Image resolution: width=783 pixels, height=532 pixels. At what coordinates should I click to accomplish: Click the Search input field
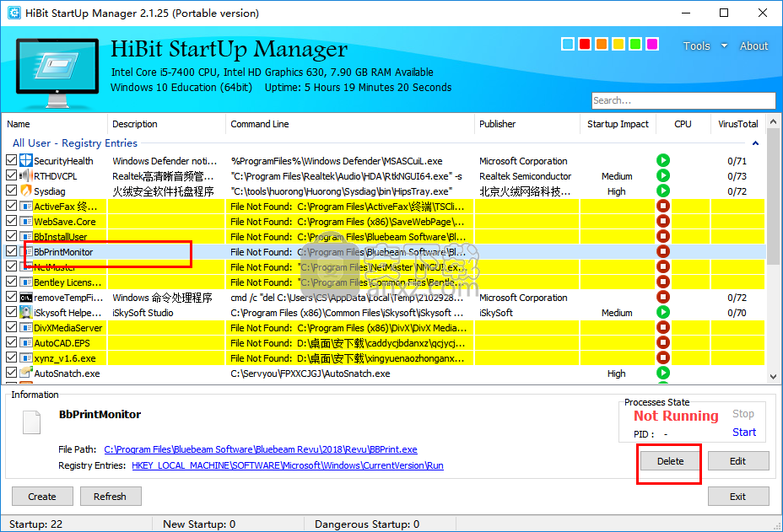click(x=683, y=100)
